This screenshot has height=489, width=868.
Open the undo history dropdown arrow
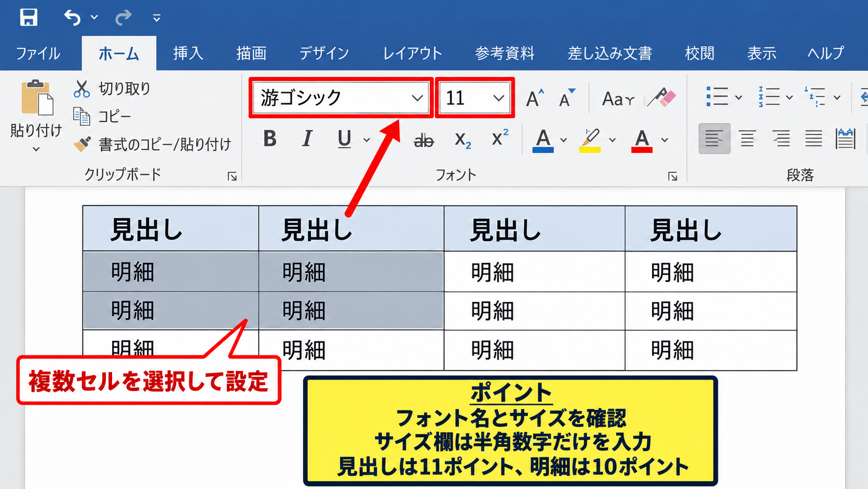(94, 18)
